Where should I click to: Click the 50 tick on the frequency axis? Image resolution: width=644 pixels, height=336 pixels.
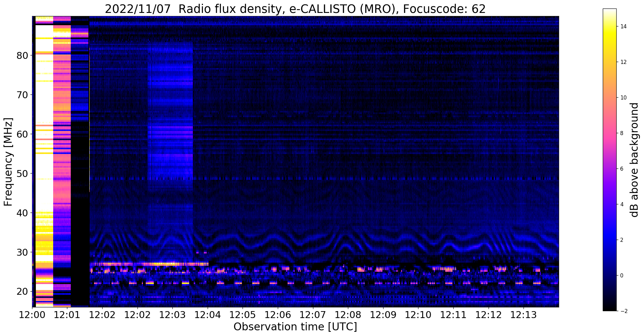(22, 174)
